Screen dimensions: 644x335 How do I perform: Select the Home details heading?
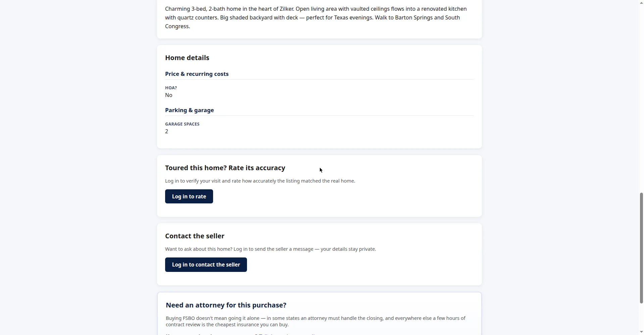tap(187, 58)
